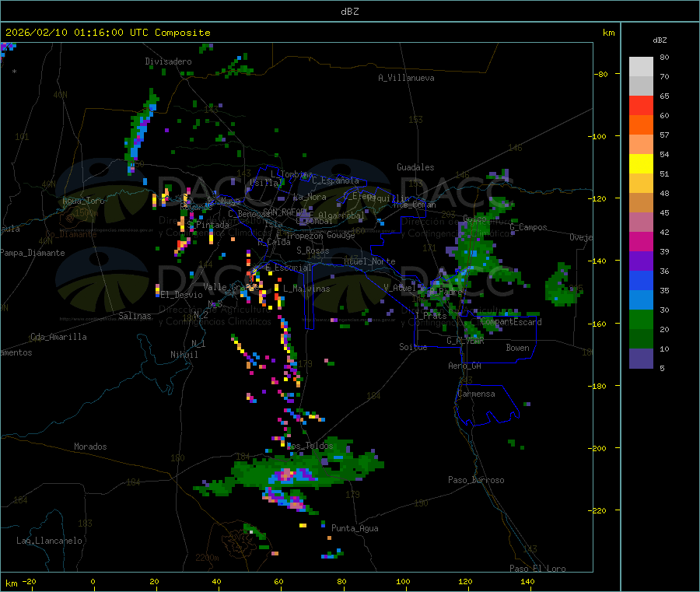Click the 'A_Villanueva' map label
The width and height of the screenshot is (700, 592).
coord(406,78)
